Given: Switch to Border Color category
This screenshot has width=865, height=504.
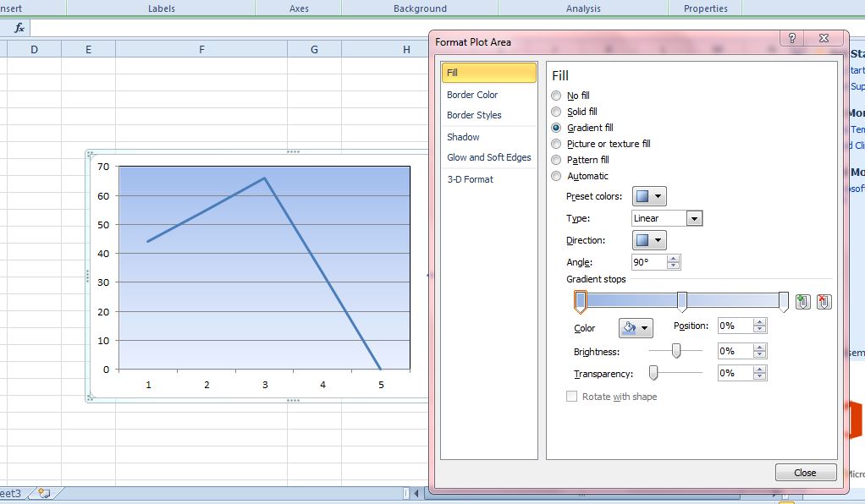Looking at the screenshot, I should click(472, 95).
